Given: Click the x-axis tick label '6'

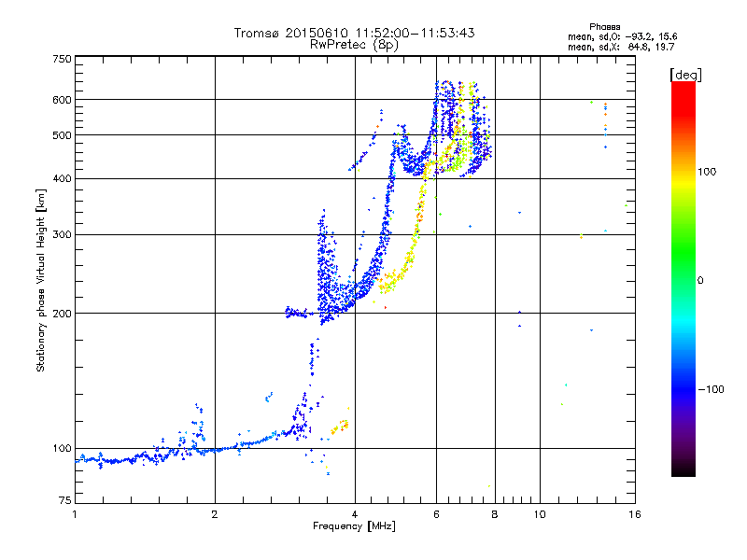Looking at the screenshot, I should [436, 514].
